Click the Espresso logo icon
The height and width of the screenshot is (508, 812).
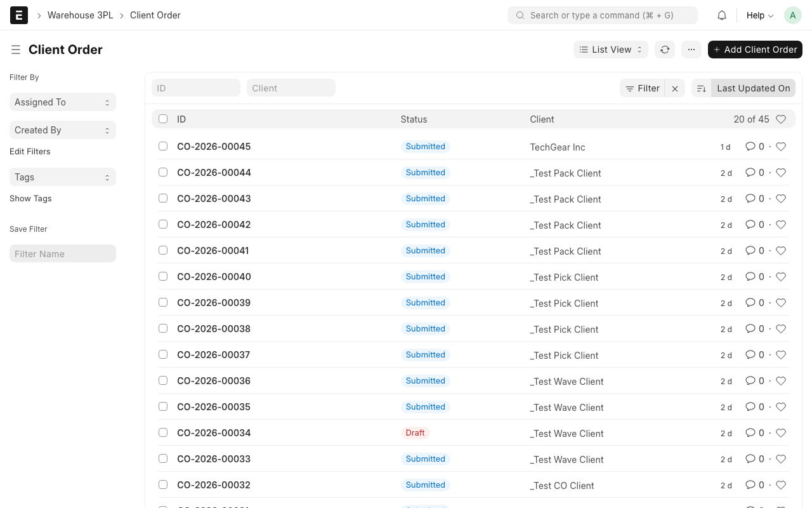pos(18,15)
